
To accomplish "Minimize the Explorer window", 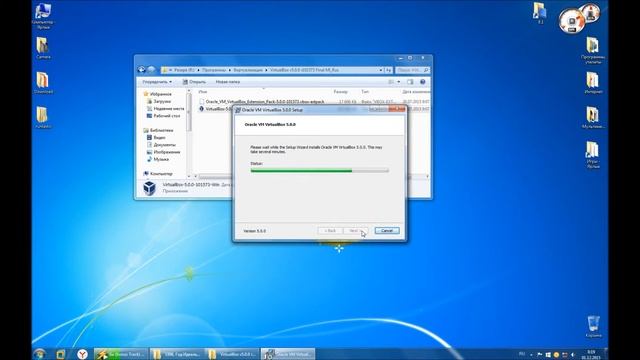I will point(400,59).
